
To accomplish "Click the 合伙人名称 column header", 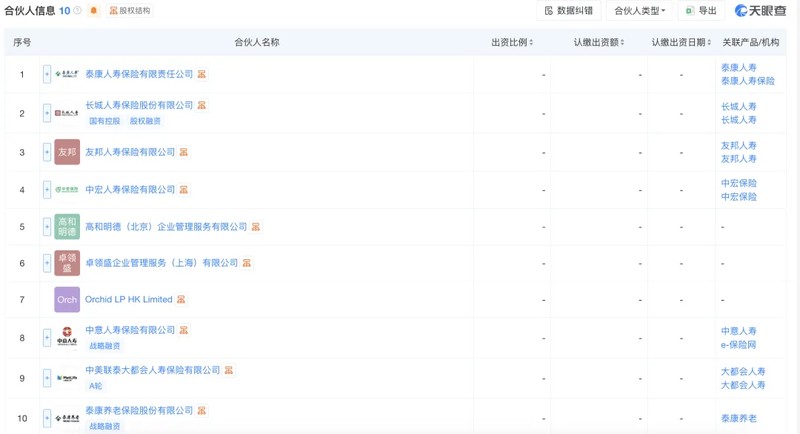I will (257, 42).
